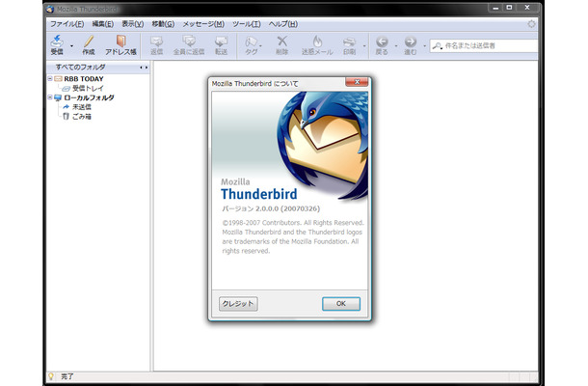
Task: Click OK in the About dialog
Action: click(x=341, y=304)
